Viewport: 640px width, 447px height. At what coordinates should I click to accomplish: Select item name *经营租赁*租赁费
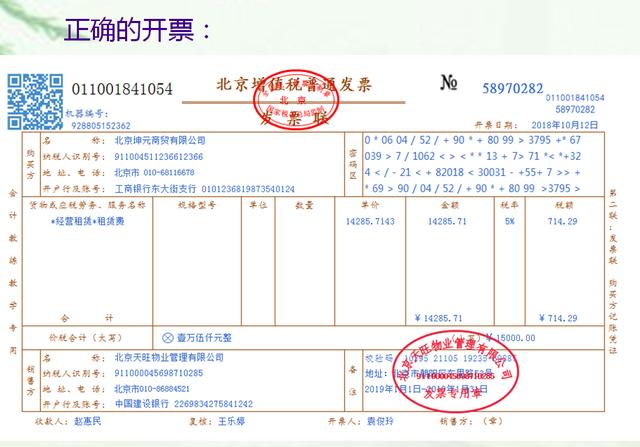[x=87, y=221]
